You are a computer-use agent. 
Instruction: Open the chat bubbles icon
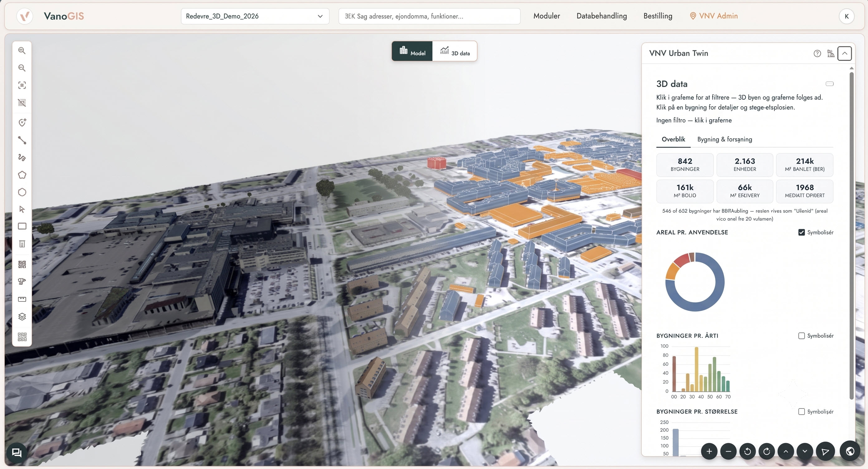(17, 452)
